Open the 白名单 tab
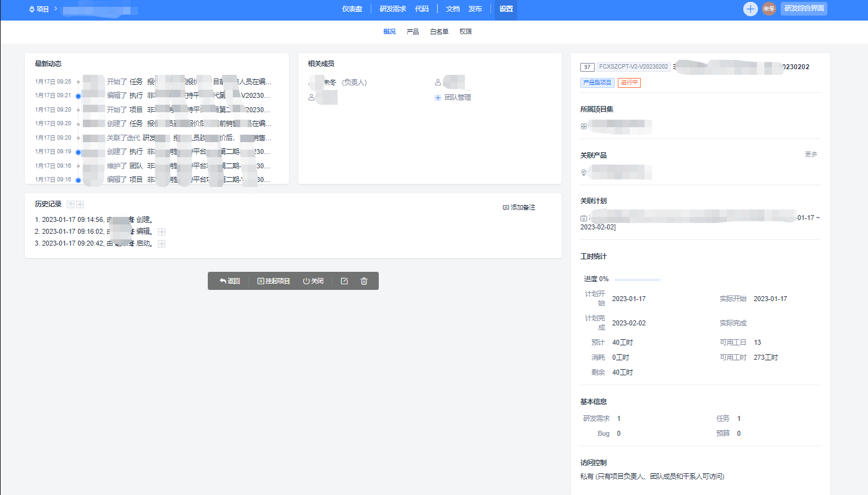The height and width of the screenshot is (495, 868). coord(439,31)
